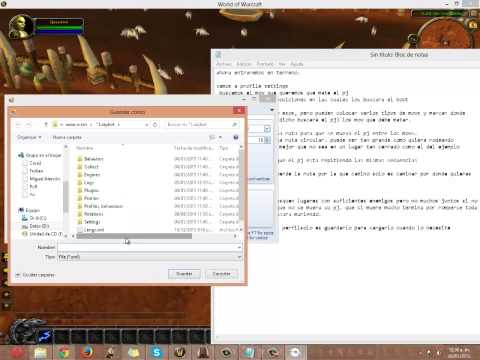The height and width of the screenshot is (360, 480).
Task: Change the view layout icon in the save dialog
Action: click(212, 137)
